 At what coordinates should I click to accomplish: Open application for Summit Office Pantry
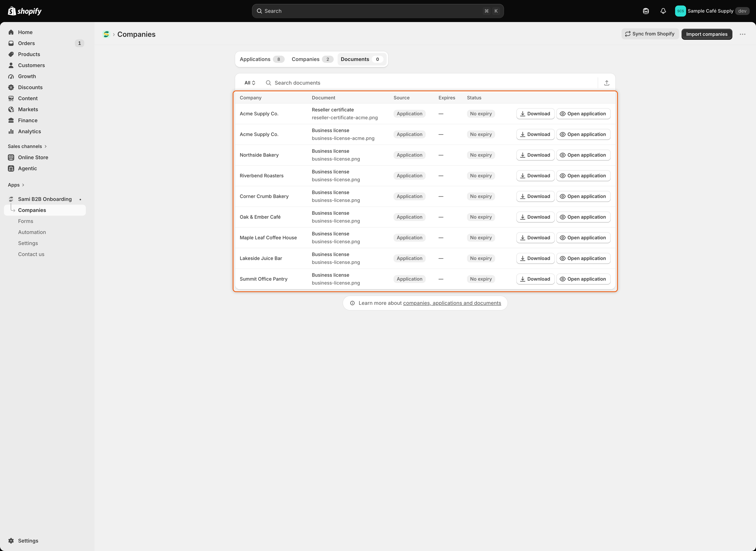point(583,279)
